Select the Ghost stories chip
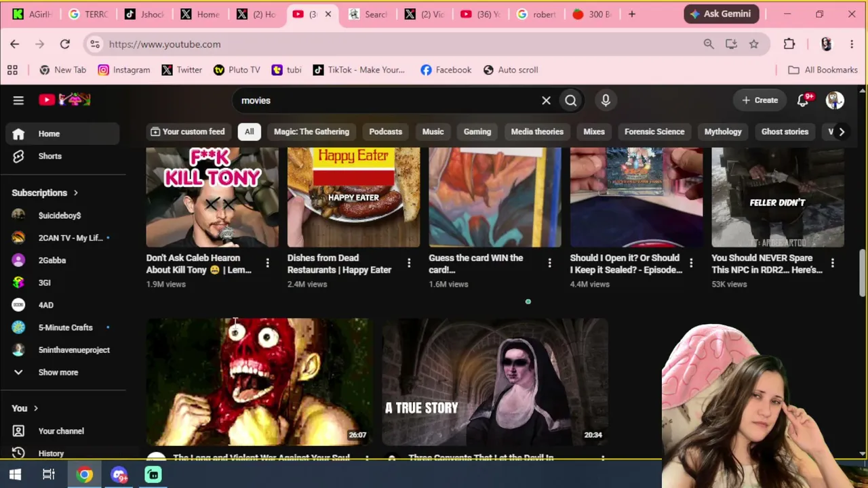 click(785, 132)
